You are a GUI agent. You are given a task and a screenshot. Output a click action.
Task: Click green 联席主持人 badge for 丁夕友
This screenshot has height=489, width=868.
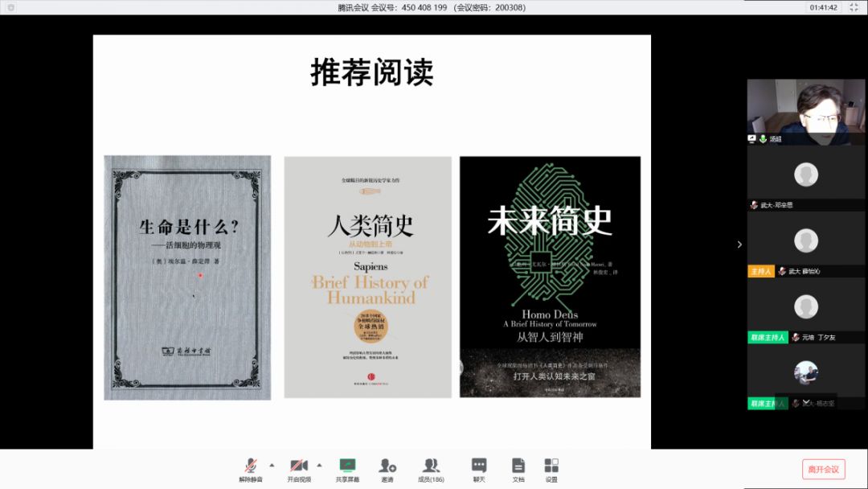(768, 337)
